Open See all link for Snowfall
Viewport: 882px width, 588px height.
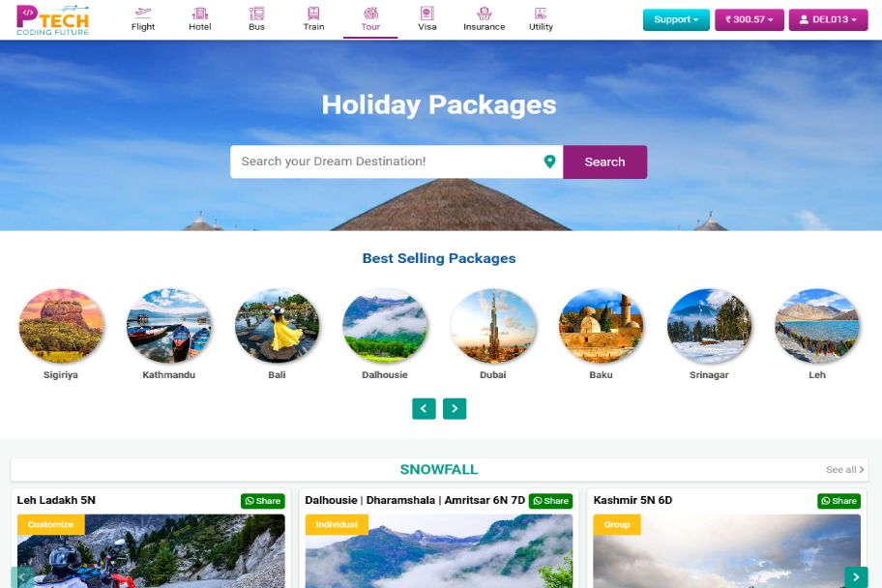844,469
